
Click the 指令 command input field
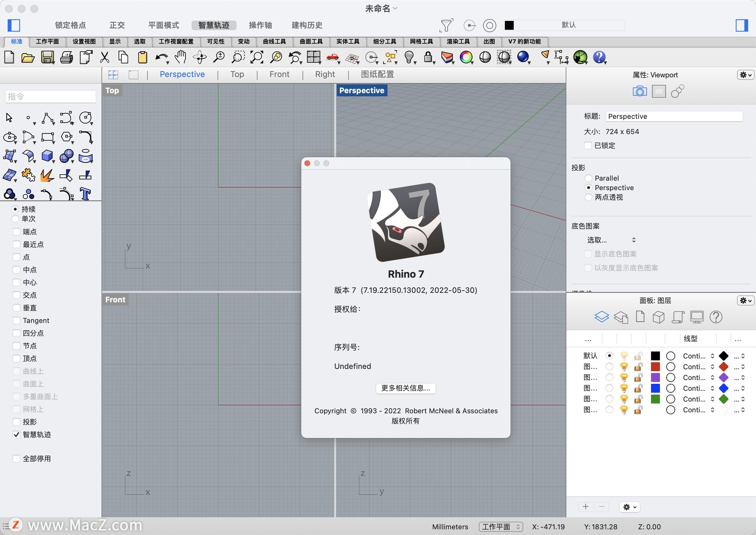[x=50, y=96]
